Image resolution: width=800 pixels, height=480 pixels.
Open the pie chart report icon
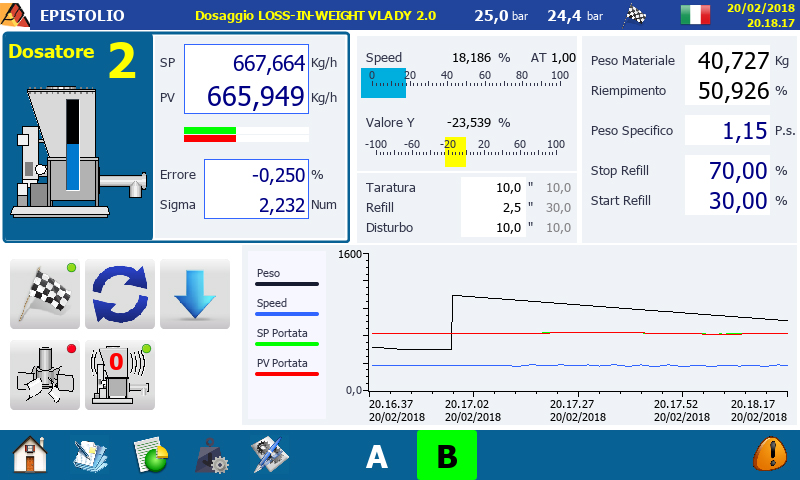(x=150, y=455)
